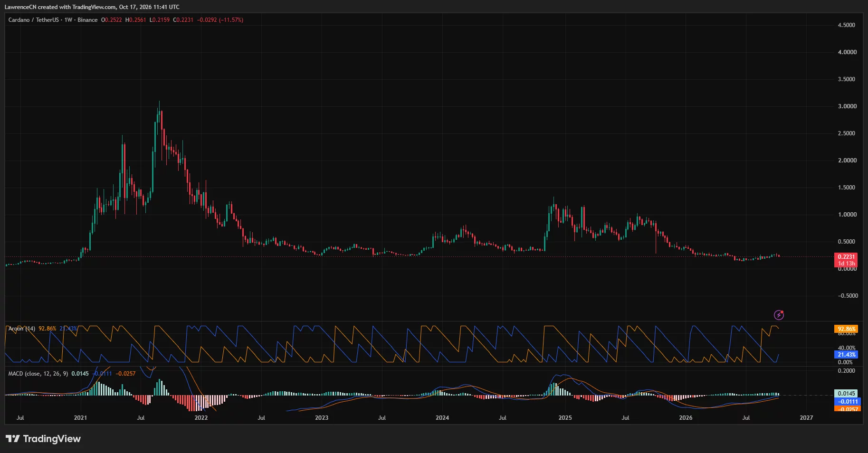Click the 4.0000 price axis label
This screenshot has height=453, width=868.
(847, 52)
